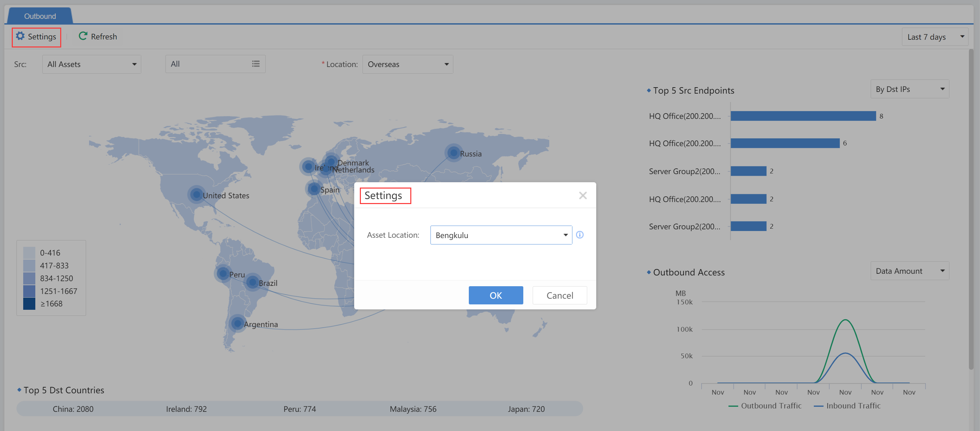Click the green Refresh icon
The width and height of the screenshot is (980, 431).
[x=82, y=36]
